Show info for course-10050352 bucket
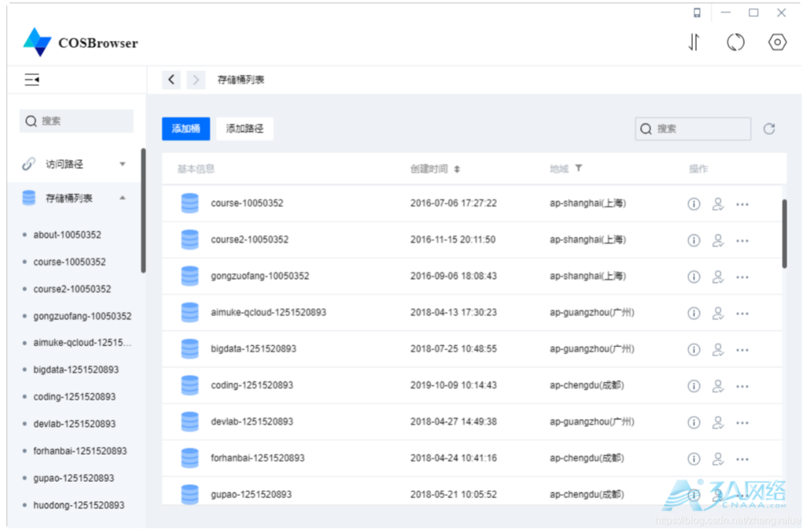This screenshot has width=807, height=532. [694, 204]
